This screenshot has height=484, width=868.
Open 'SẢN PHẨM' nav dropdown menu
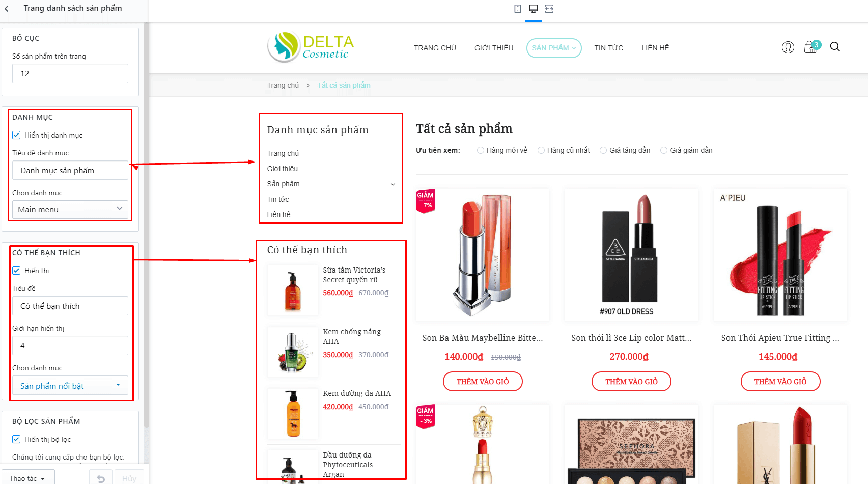pyautogui.click(x=554, y=48)
